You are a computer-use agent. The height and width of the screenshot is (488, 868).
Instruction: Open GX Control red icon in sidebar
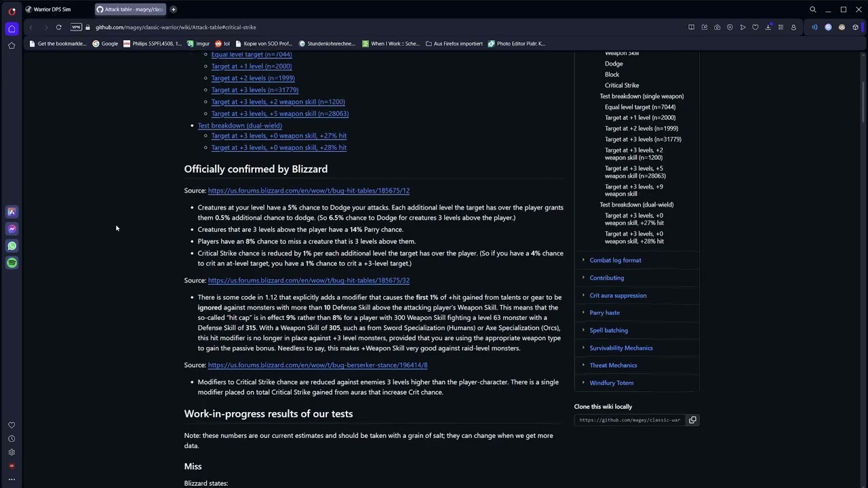pos(12,466)
